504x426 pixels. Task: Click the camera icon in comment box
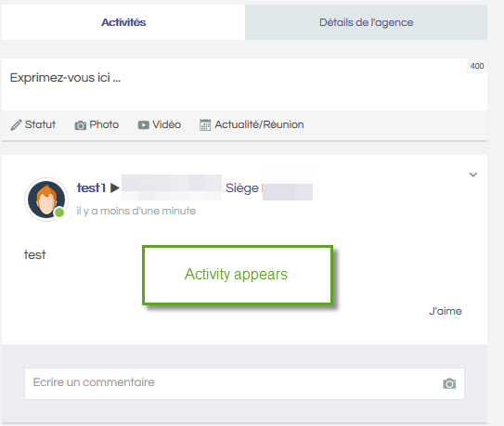[449, 383]
